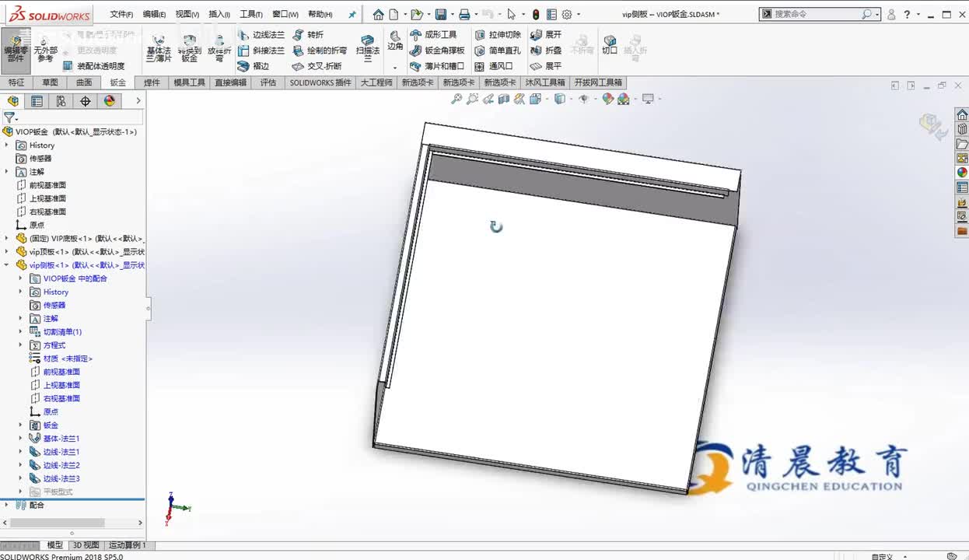Open the Corners (边角) dropdown arrow

click(x=395, y=68)
